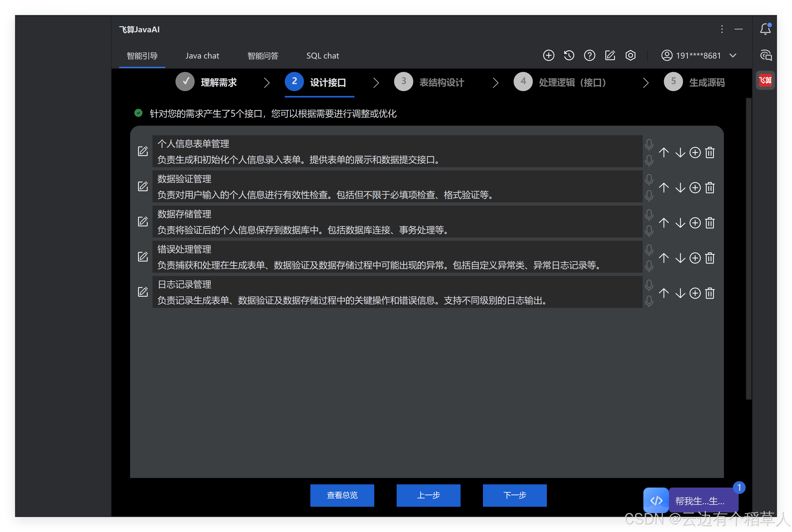Click voice mic for 日志记录管理 description
Image resolution: width=792 pixels, height=532 pixels.
pos(649,301)
